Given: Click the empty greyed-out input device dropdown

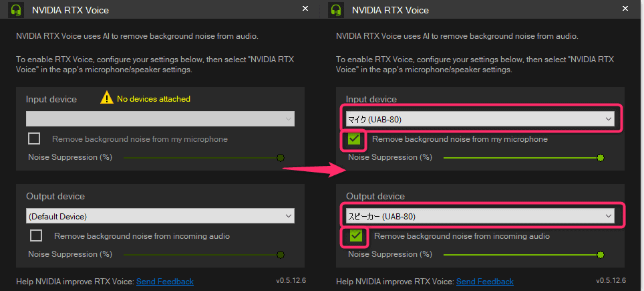Looking at the screenshot, I should 160,119.
